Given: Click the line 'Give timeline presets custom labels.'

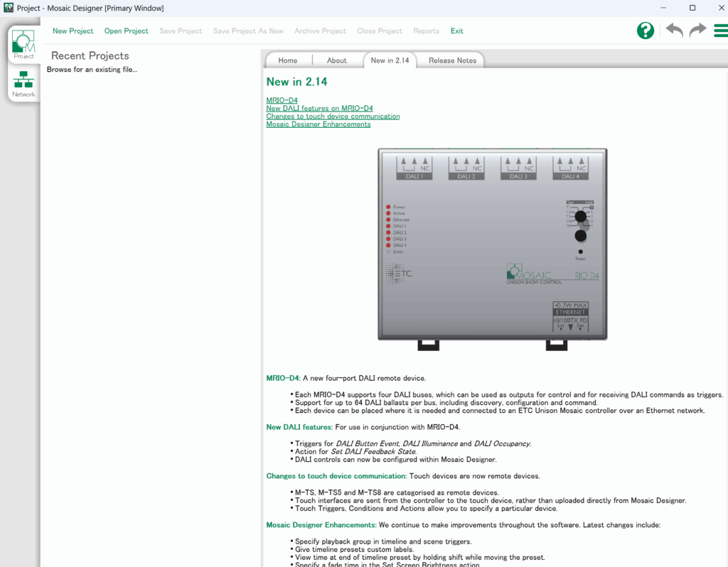Looking at the screenshot, I should click(x=354, y=549).
